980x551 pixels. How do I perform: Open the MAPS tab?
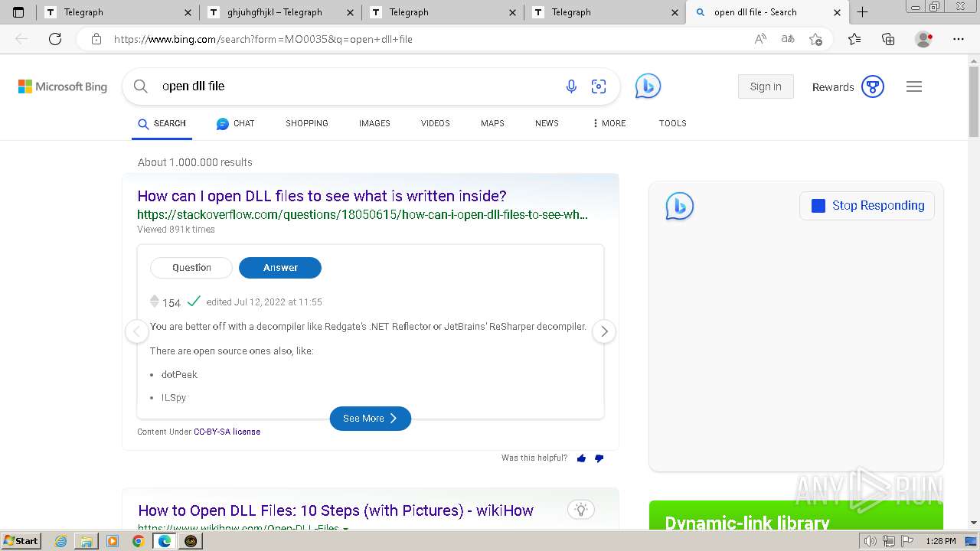click(492, 123)
